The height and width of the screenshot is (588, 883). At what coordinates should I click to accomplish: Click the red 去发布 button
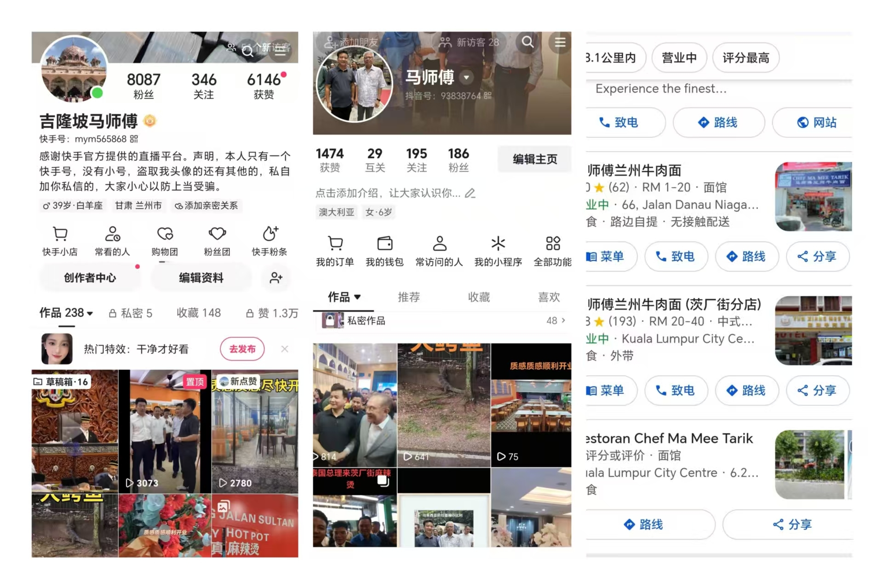pyautogui.click(x=242, y=349)
